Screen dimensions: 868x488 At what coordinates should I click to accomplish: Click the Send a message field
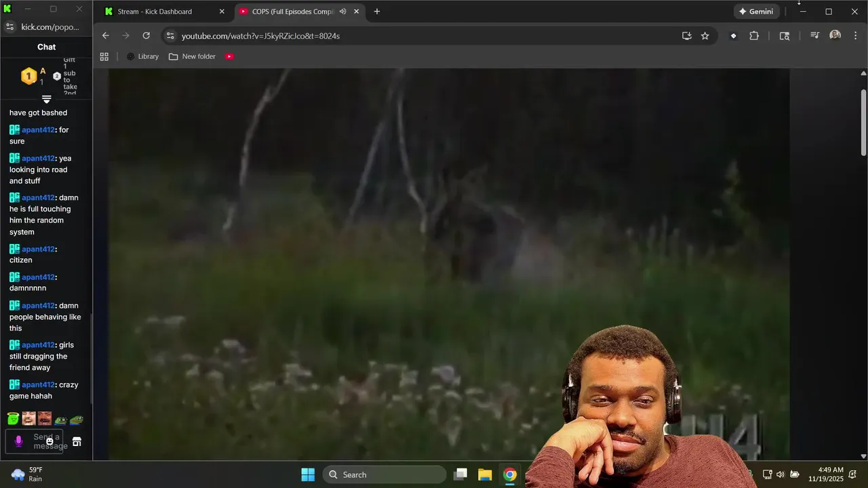34,441
